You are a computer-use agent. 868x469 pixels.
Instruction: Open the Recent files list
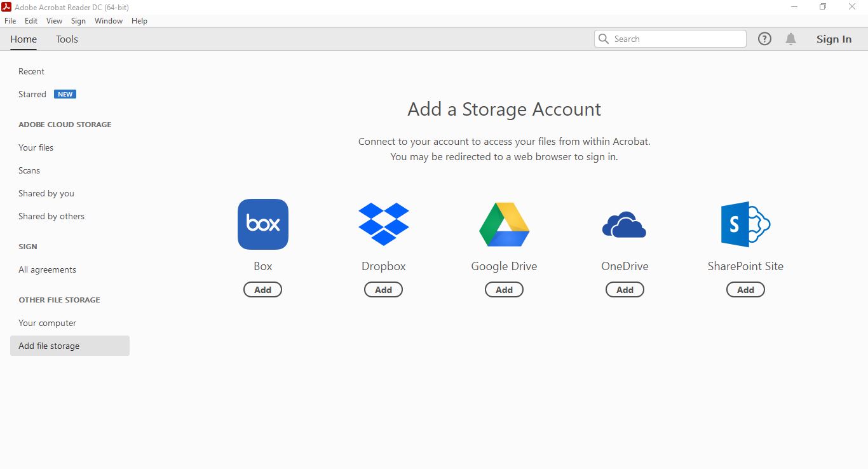pos(31,71)
